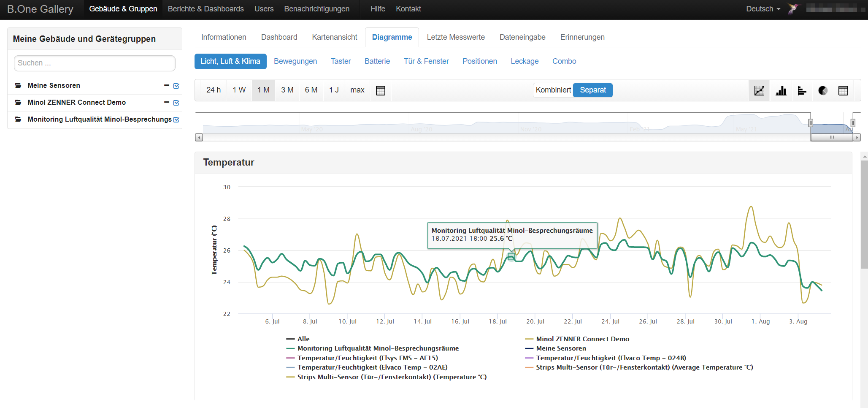Click the navigator scrollbar thumb
This screenshot has width=868, height=408.
pyautogui.click(x=832, y=137)
